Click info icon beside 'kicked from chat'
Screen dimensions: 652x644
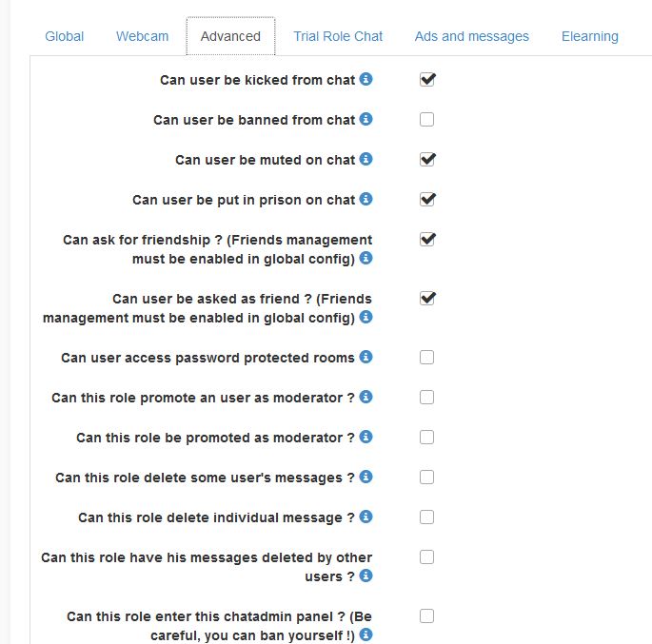pyautogui.click(x=366, y=80)
